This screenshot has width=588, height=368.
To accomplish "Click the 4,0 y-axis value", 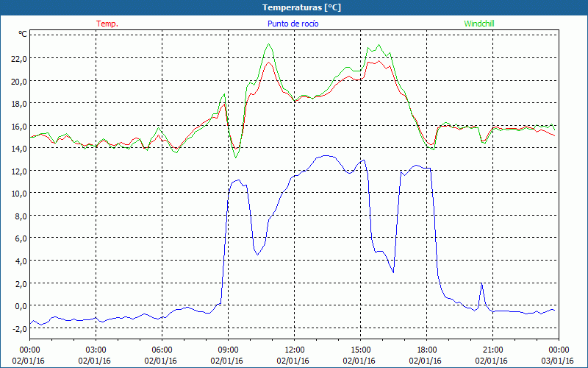I will click(21, 261).
